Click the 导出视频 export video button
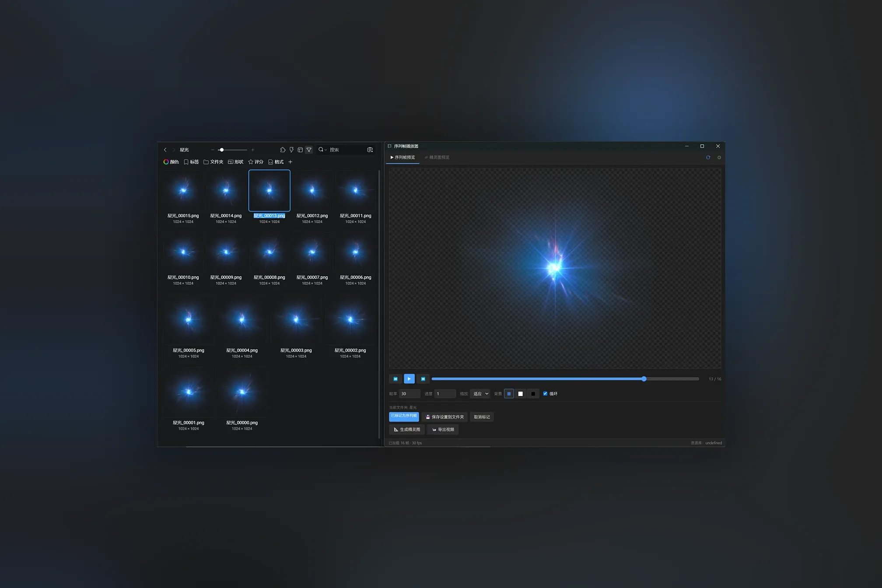Viewport: 882px width, 588px height. [x=443, y=430]
